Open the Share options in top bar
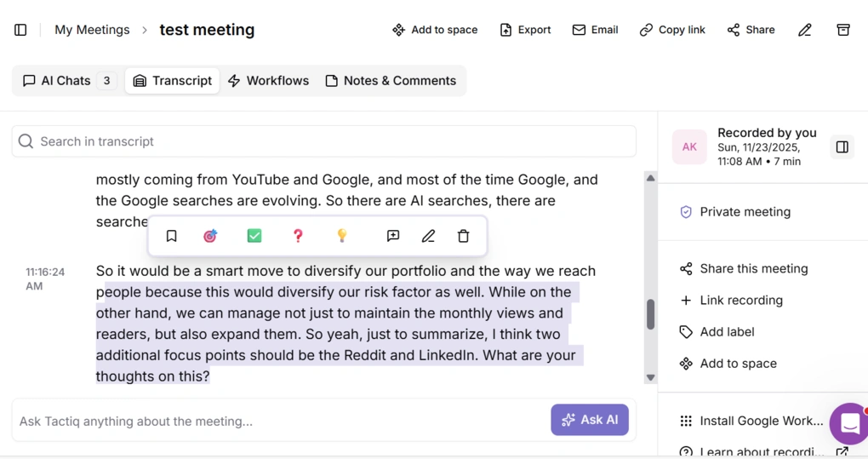This screenshot has width=868, height=459. coord(751,30)
